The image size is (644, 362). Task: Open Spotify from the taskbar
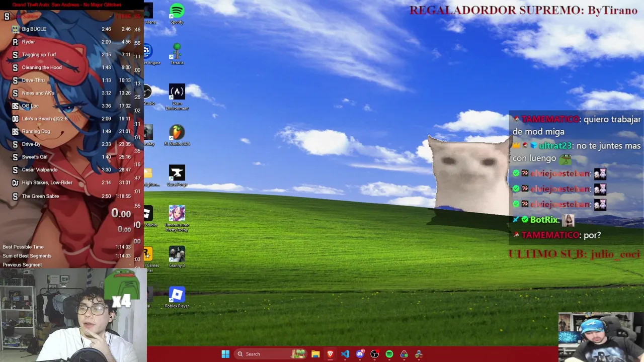389,354
